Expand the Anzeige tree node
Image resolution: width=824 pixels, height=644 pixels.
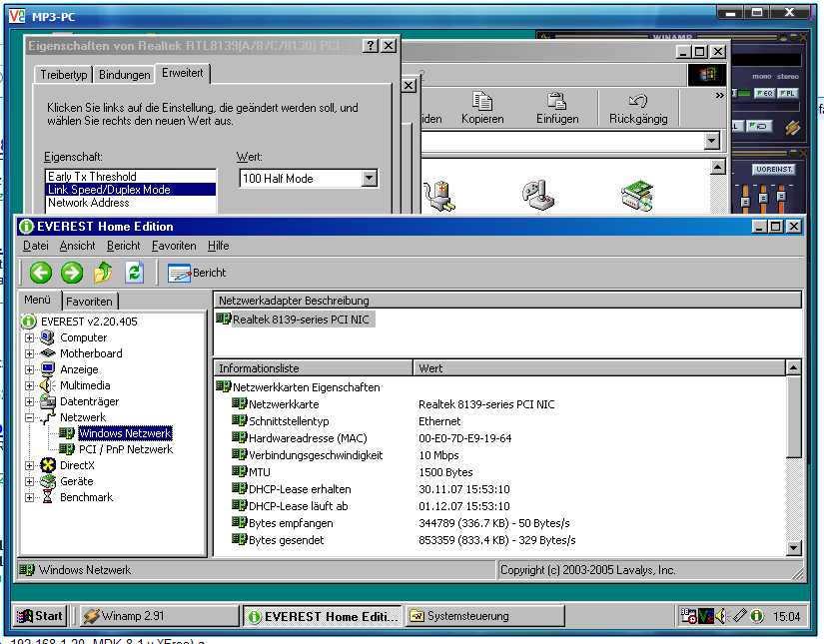(29, 369)
